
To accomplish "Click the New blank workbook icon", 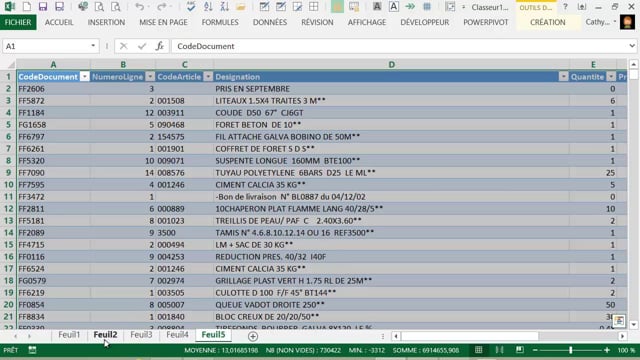I will tap(27, 7).
